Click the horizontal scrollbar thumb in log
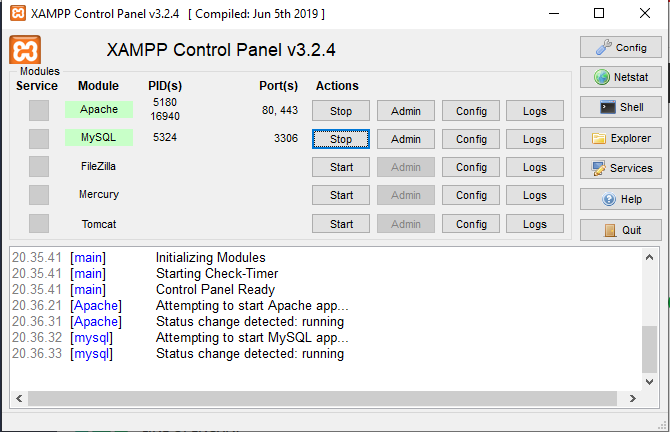Screen dimensions: 670x432 pos(322,399)
